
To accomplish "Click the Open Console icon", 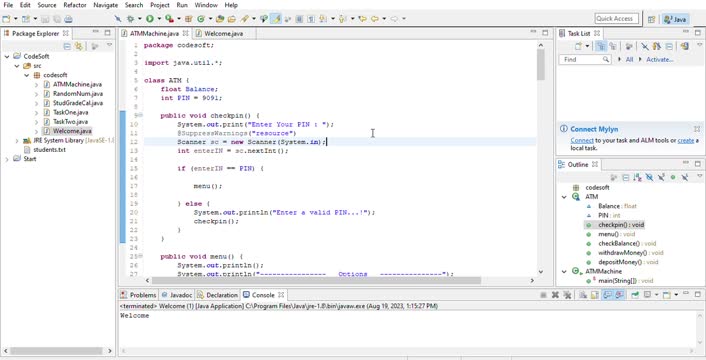I will click(667, 295).
